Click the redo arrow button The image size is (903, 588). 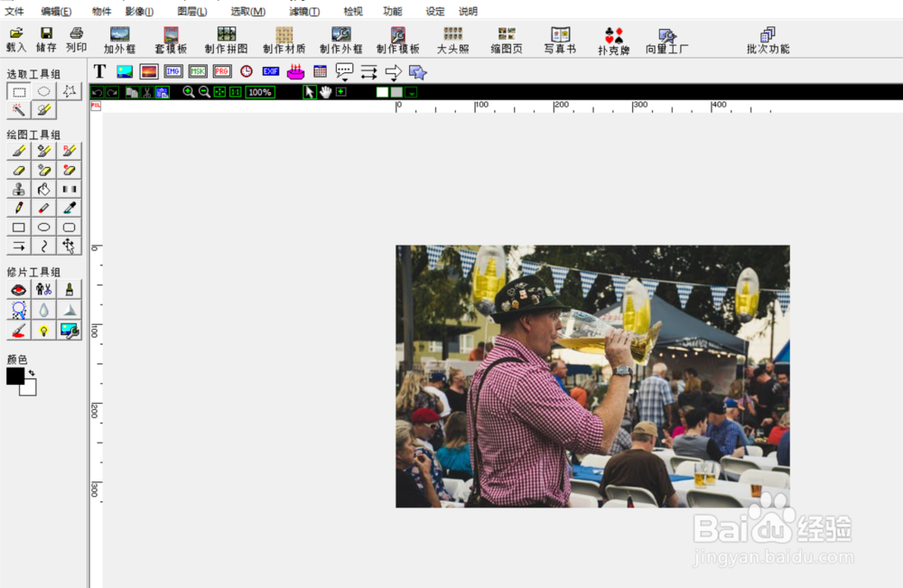112,92
